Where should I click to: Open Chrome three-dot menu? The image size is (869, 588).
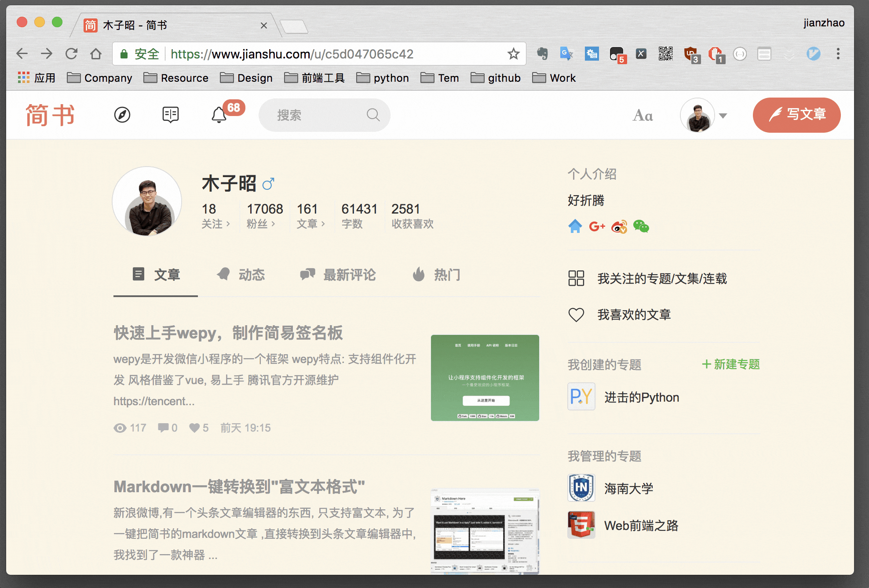838,54
